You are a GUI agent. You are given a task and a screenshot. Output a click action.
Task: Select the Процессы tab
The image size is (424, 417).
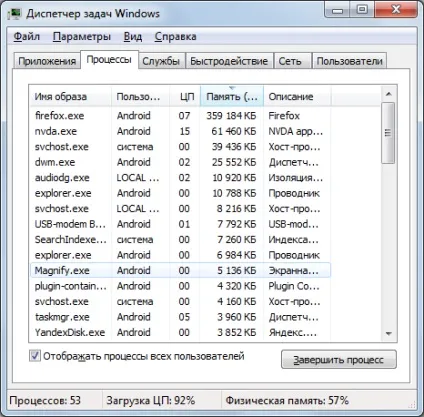point(109,60)
